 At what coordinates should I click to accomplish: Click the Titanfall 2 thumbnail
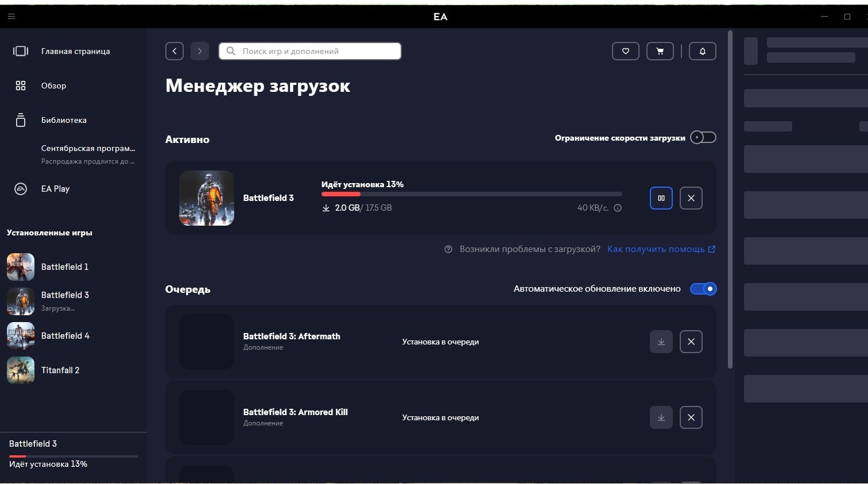click(21, 370)
